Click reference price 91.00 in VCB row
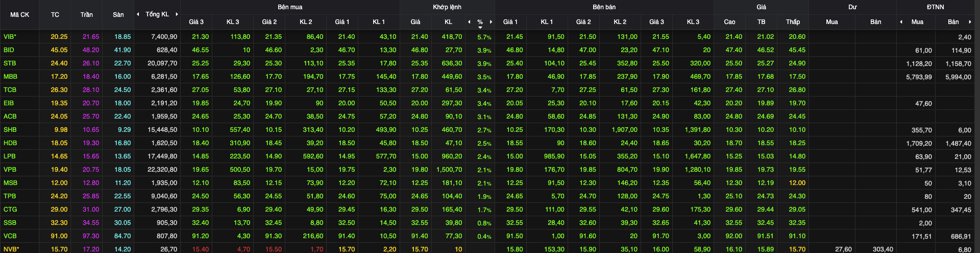 pos(59,236)
